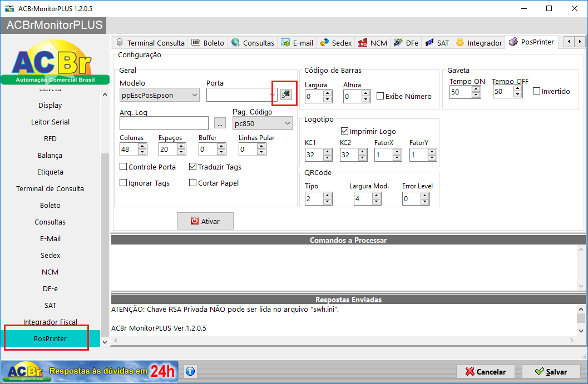Select Display in the sidebar
588x384 pixels.
point(50,105)
